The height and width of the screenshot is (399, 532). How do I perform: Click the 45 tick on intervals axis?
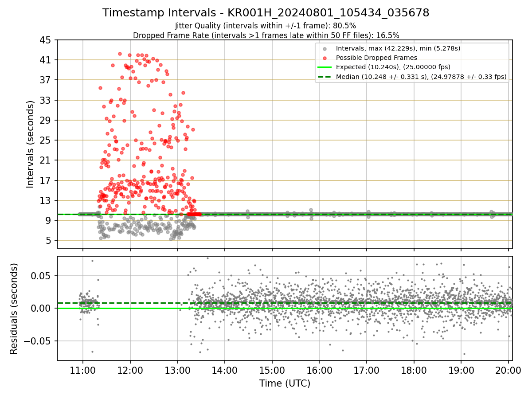pyautogui.click(x=46, y=40)
